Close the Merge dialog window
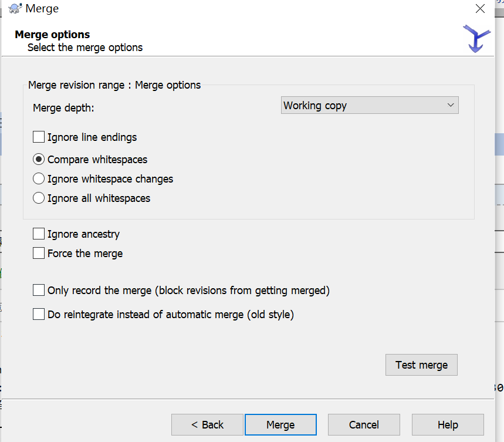 point(480,9)
